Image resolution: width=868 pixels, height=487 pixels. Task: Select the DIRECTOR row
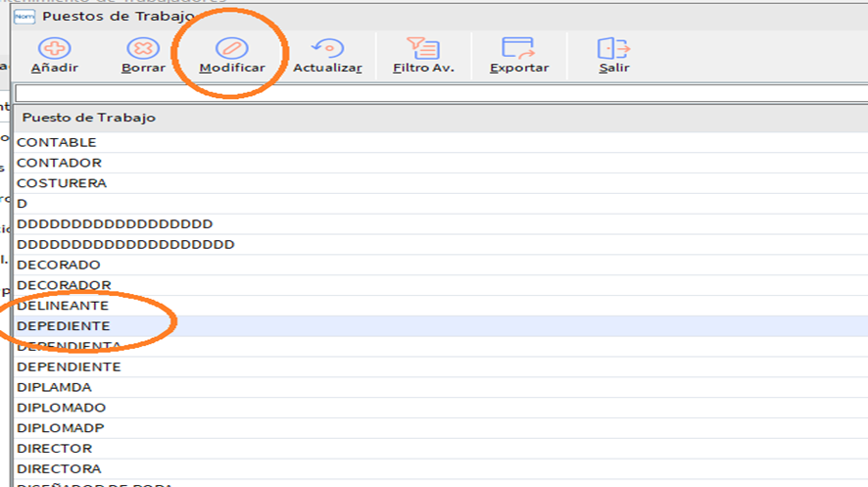(x=55, y=448)
